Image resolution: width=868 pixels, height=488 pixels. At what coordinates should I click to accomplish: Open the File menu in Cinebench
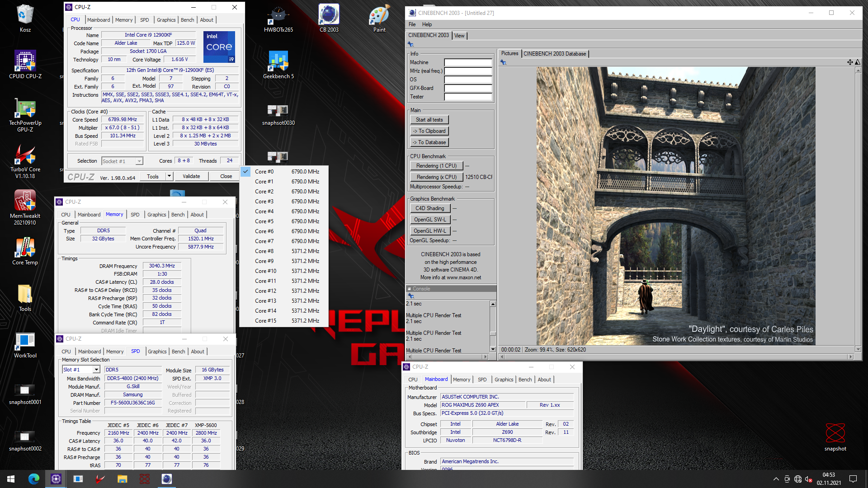[x=412, y=24]
